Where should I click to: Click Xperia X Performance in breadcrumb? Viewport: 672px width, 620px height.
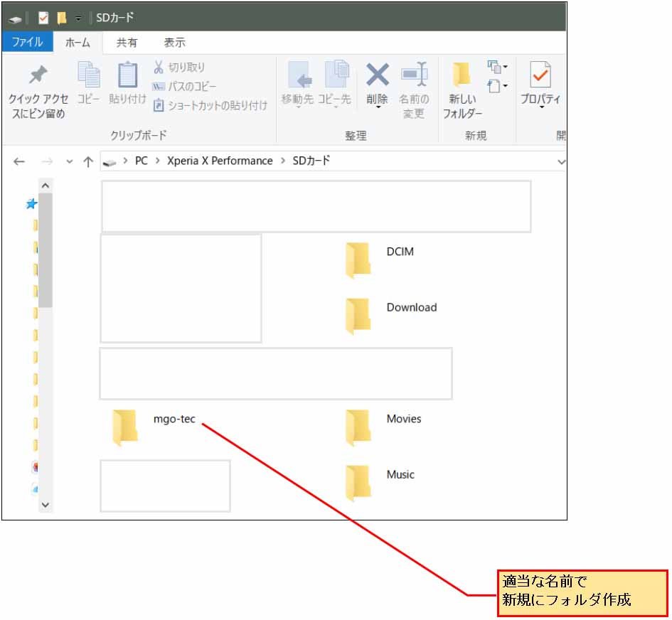[220, 161]
